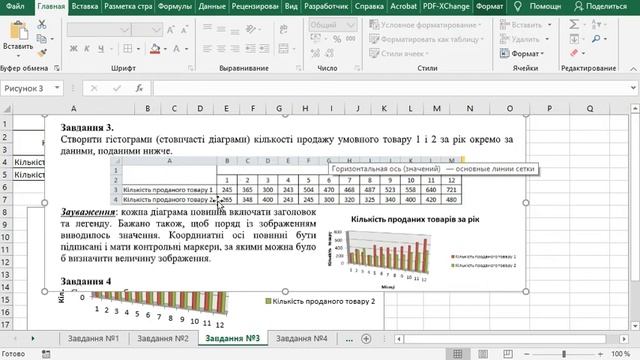The image size is (640, 360).
Task: Toggle Underline (Ч) formatting
Action: tap(101, 49)
